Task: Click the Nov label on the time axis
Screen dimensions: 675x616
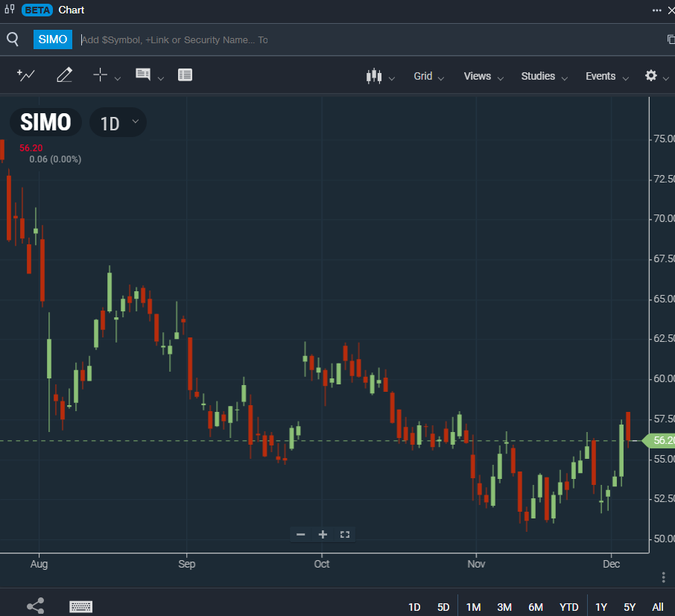Action: point(476,564)
